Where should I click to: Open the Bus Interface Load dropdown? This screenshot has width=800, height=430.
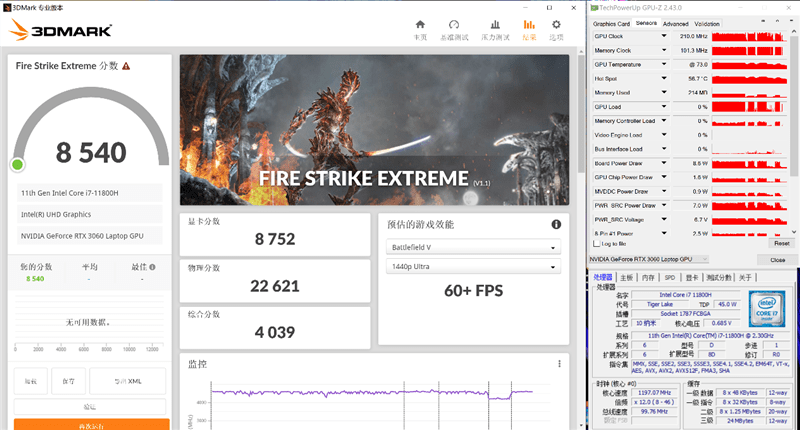tap(664, 149)
